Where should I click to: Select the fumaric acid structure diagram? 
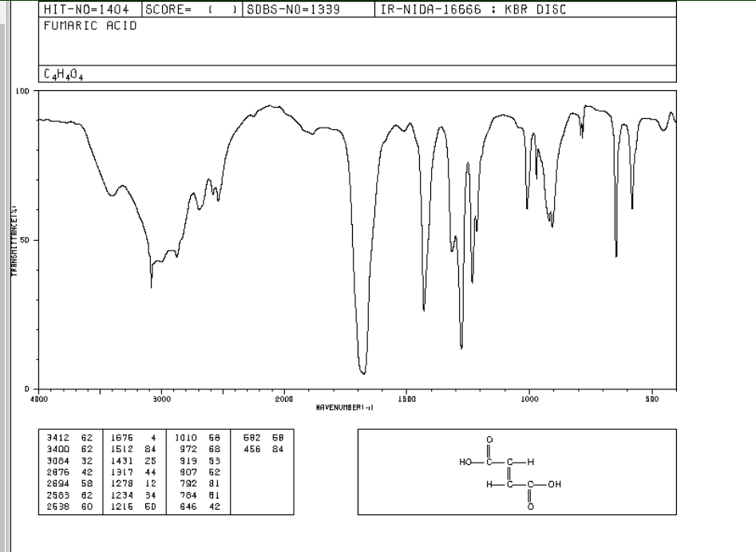(x=513, y=470)
